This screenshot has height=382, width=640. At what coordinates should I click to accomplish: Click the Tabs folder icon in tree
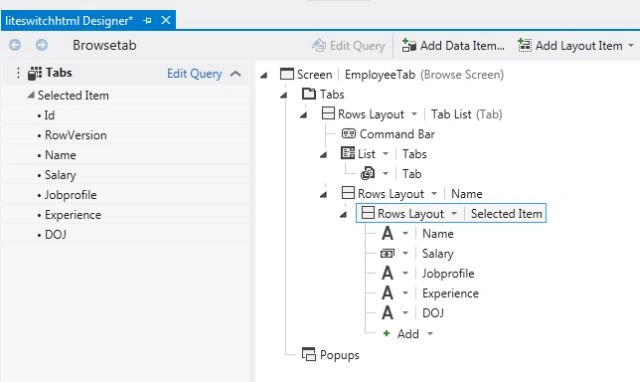coord(309,94)
